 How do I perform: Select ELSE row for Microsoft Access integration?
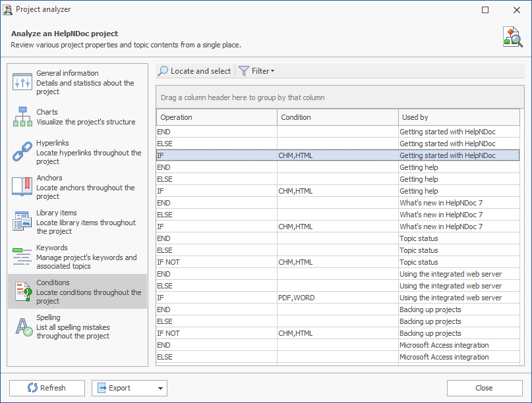(x=338, y=357)
